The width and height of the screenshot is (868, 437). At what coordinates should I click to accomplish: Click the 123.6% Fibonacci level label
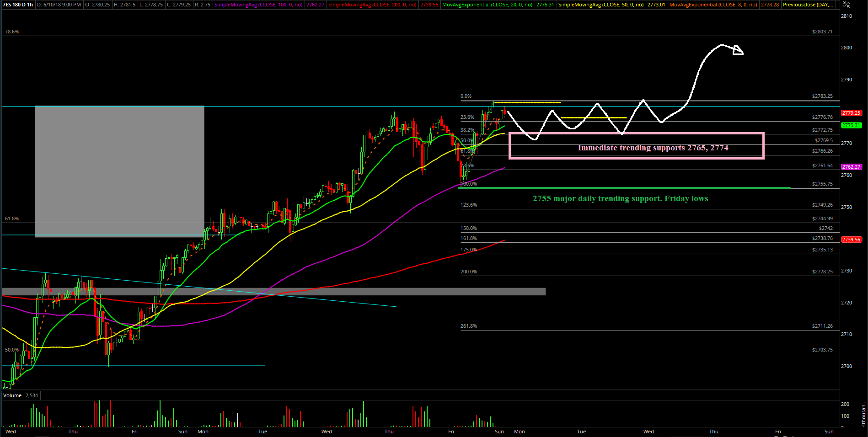(469, 205)
